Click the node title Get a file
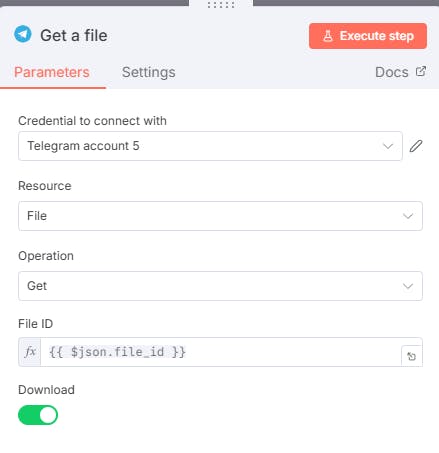The width and height of the screenshot is (439, 453). tap(74, 35)
